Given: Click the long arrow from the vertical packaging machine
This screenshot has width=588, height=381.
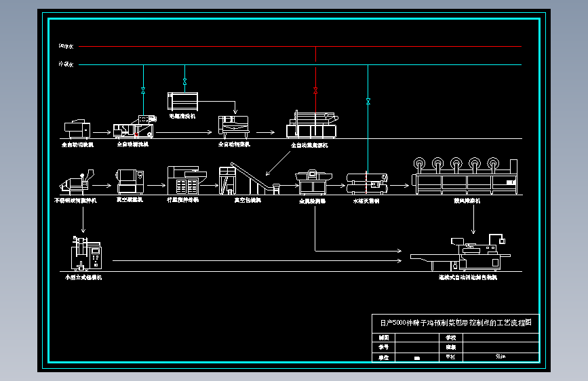Looking at the screenshot, I should pos(257,260).
